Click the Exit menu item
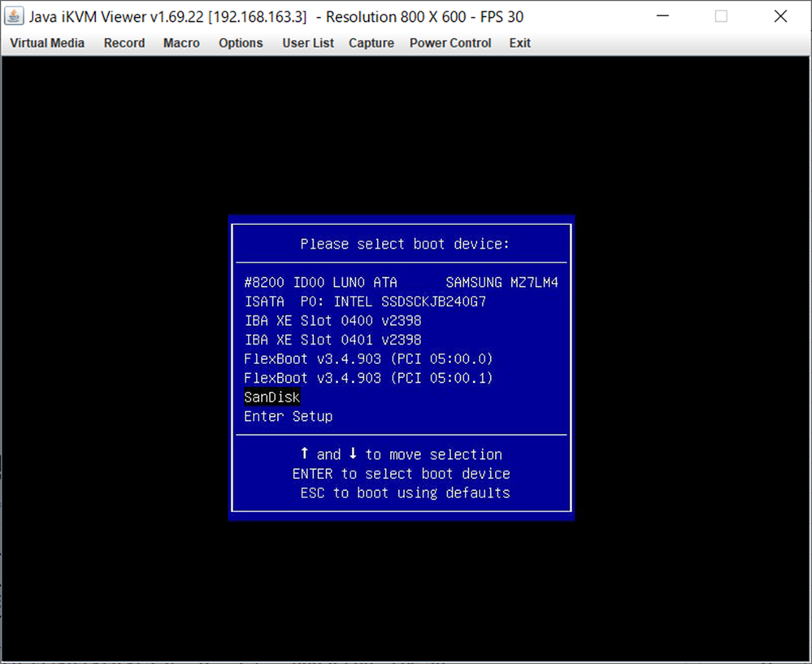This screenshot has height=664, width=812. point(520,43)
